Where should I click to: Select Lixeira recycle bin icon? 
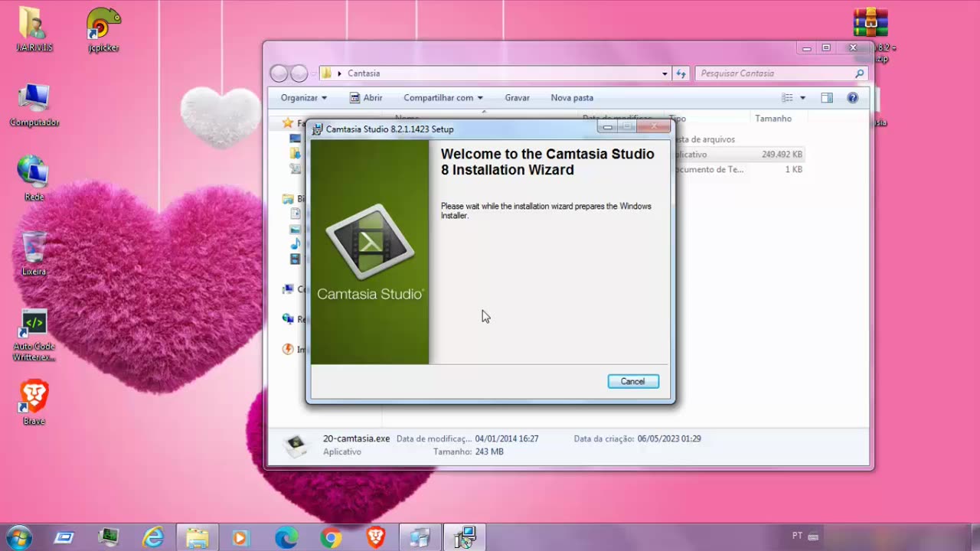[34, 253]
